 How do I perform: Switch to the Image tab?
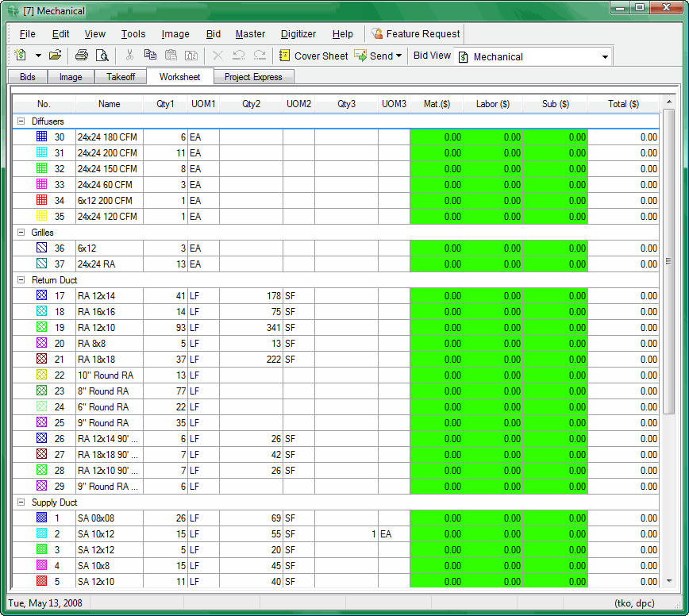click(x=71, y=77)
